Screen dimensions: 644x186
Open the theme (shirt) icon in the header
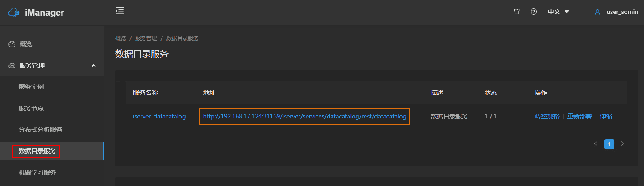pyautogui.click(x=517, y=12)
